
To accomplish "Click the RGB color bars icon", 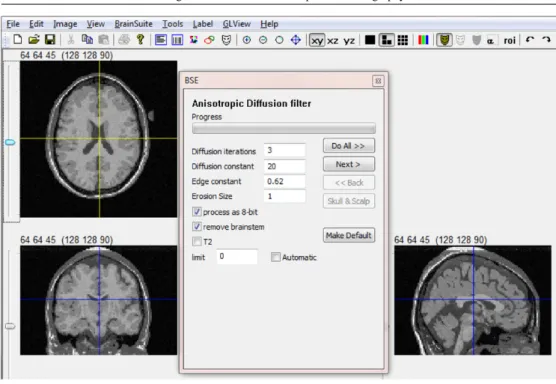I will [423, 40].
